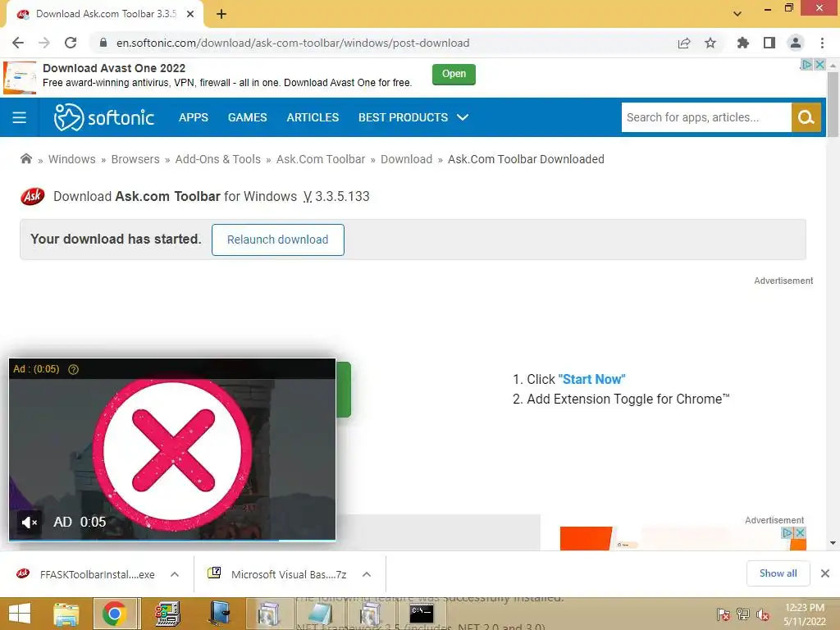Click the "Start Now" link
Screen dimensions: 840x630
coord(591,379)
